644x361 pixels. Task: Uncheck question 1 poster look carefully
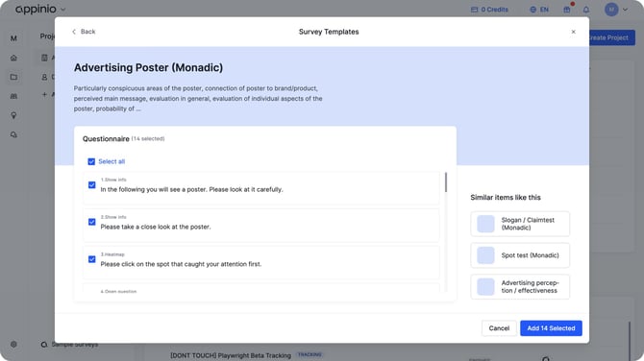[x=92, y=185]
